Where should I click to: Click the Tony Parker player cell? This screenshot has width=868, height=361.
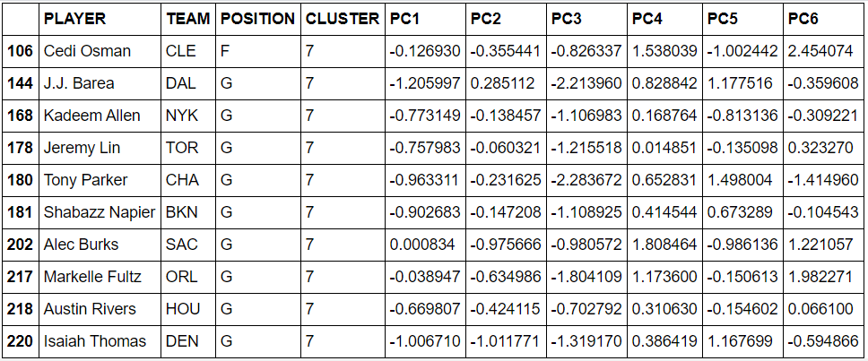coord(100,181)
